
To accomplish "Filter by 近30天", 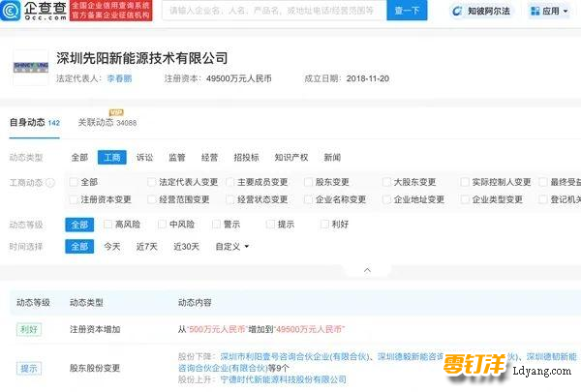I will [186, 247].
